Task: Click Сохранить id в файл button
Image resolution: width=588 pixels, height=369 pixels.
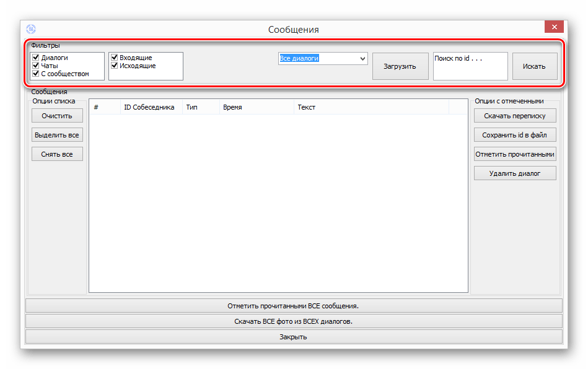Action: pyautogui.click(x=514, y=135)
